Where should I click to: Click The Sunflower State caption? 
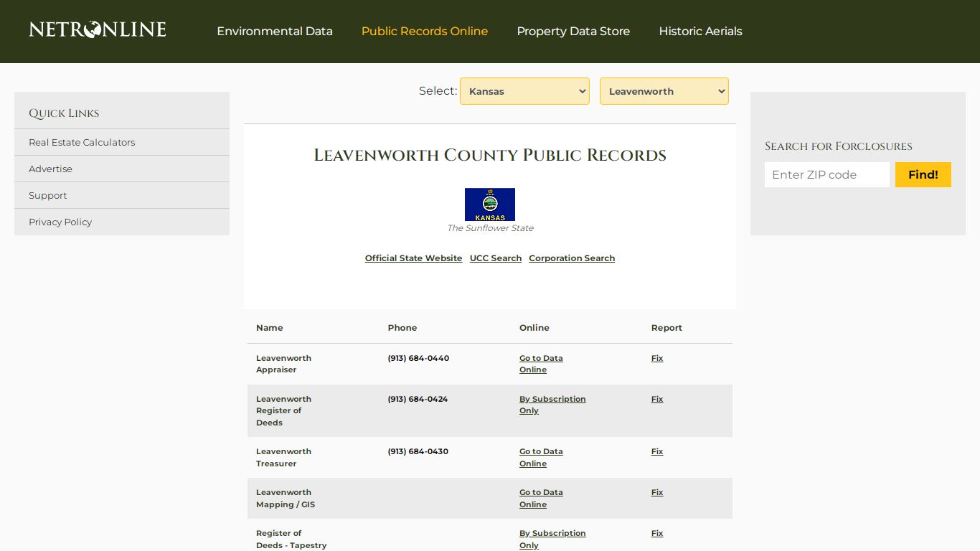[x=490, y=228]
